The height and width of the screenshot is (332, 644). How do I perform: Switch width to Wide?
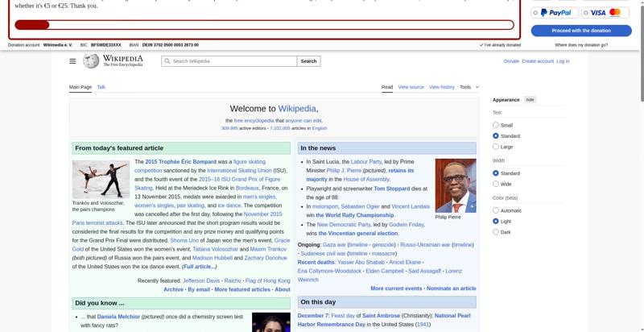(x=496, y=184)
